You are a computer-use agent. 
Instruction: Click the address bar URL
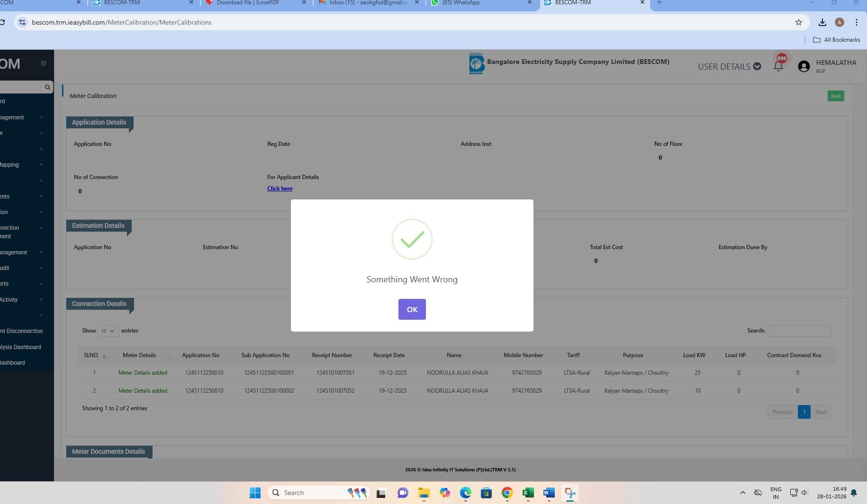[x=121, y=22]
